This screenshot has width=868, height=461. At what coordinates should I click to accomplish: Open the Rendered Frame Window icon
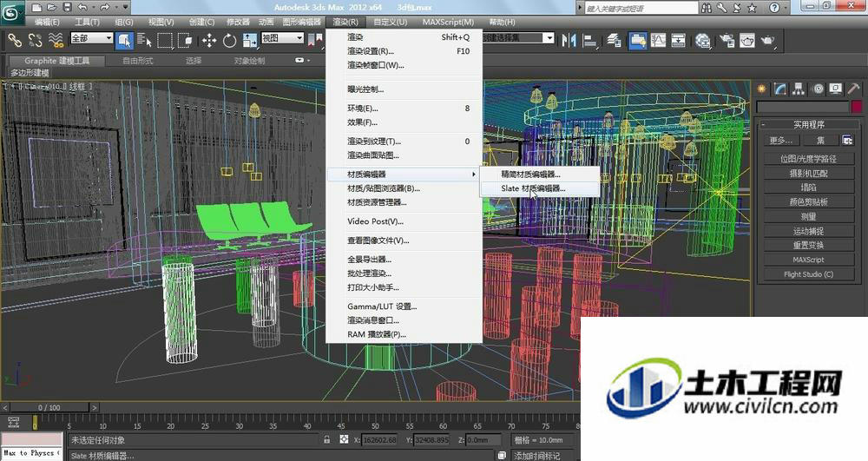click(747, 40)
